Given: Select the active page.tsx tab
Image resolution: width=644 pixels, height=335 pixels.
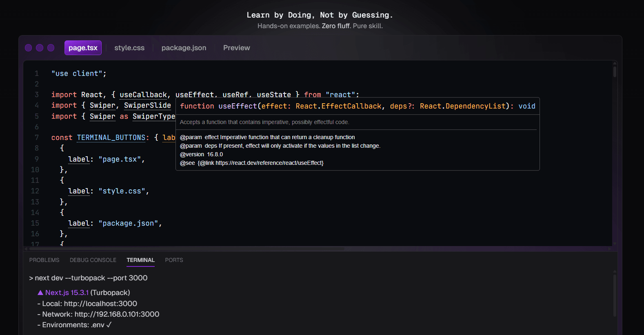Looking at the screenshot, I should click(x=83, y=48).
